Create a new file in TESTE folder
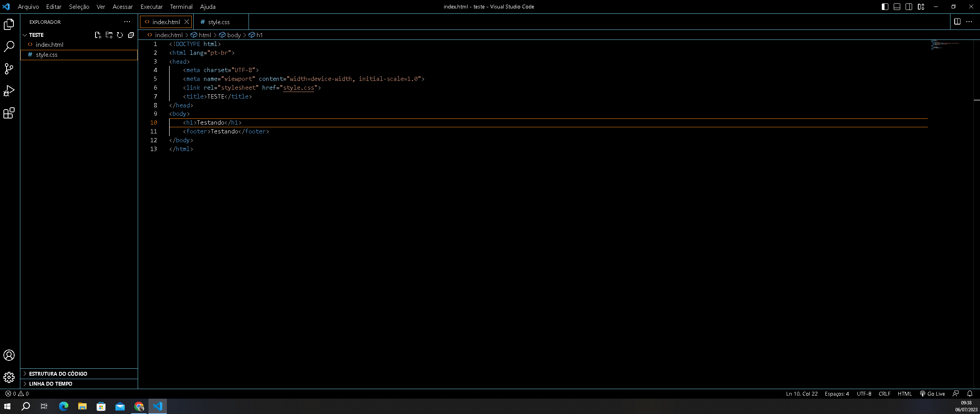Screen dimensions: 980x414 pos(98,35)
